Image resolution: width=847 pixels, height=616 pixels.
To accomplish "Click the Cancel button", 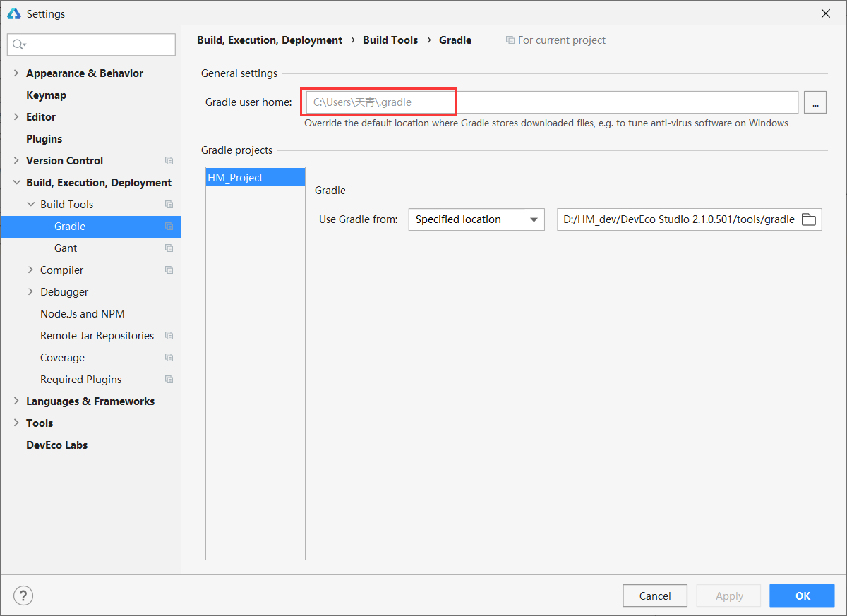I will [655, 596].
